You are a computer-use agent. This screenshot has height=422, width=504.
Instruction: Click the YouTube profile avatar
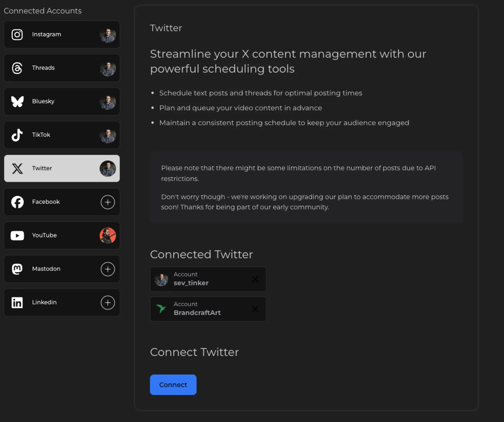click(x=108, y=236)
